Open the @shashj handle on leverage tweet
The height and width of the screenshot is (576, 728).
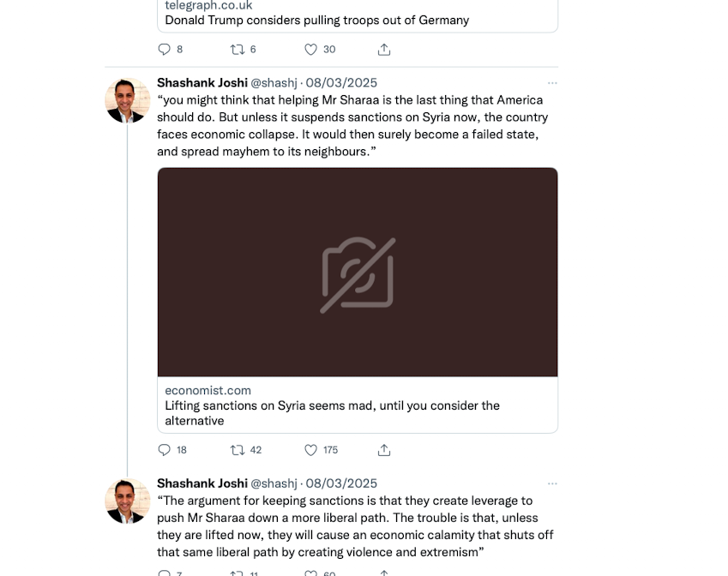click(274, 483)
